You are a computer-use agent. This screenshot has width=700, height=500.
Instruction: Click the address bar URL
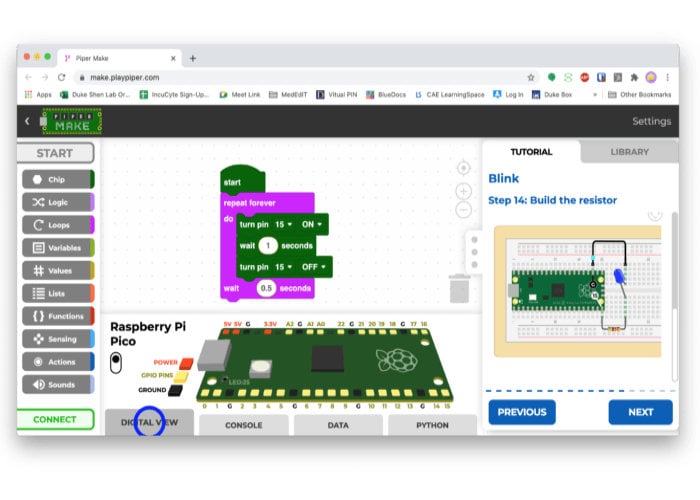pyautogui.click(x=125, y=78)
